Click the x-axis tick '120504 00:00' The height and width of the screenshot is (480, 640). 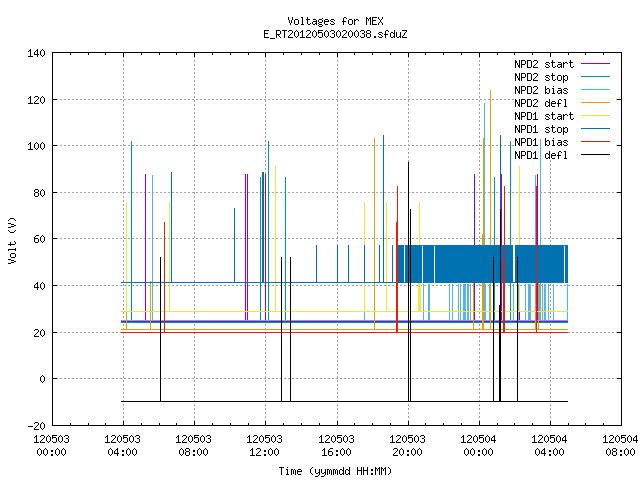pyautogui.click(x=478, y=446)
